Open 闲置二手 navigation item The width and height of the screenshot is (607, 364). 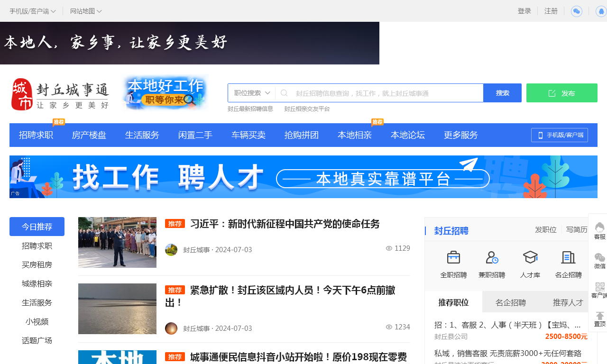point(195,135)
